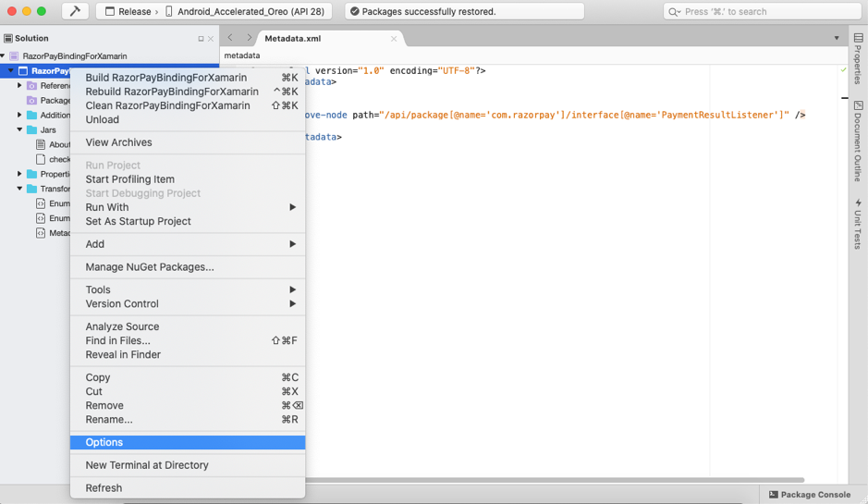This screenshot has width=868, height=504.
Task: Choose Set As Startup Project
Action: click(188, 221)
